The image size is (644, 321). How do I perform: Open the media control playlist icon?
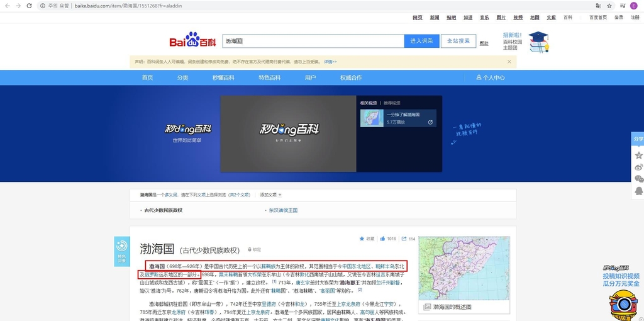click(623, 6)
